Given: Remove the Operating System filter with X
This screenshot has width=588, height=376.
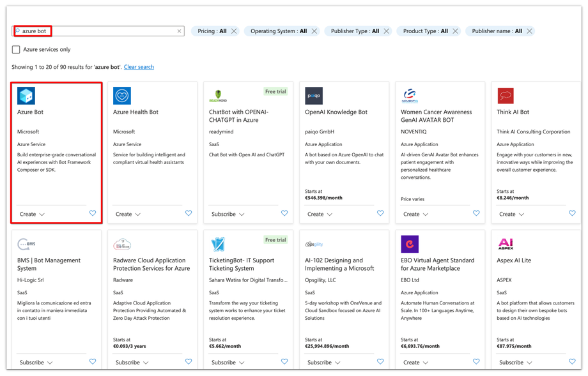Looking at the screenshot, I should tap(314, 31).
